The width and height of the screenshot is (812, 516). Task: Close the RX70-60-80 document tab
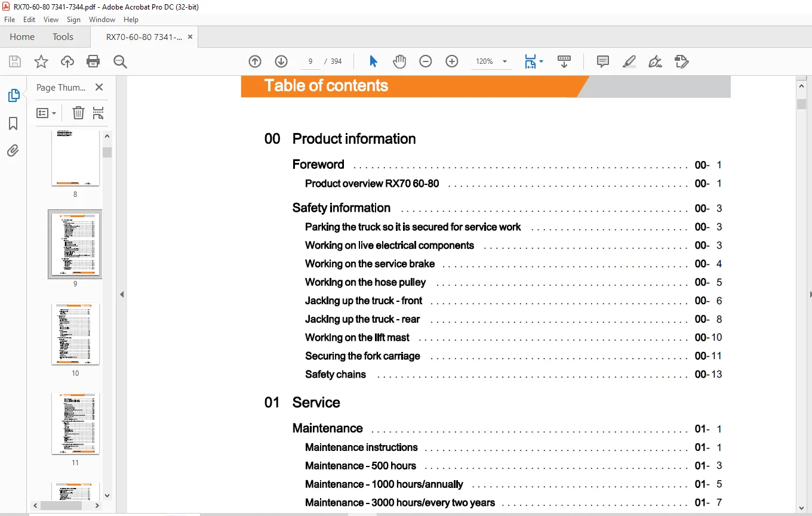click(190, 37)
